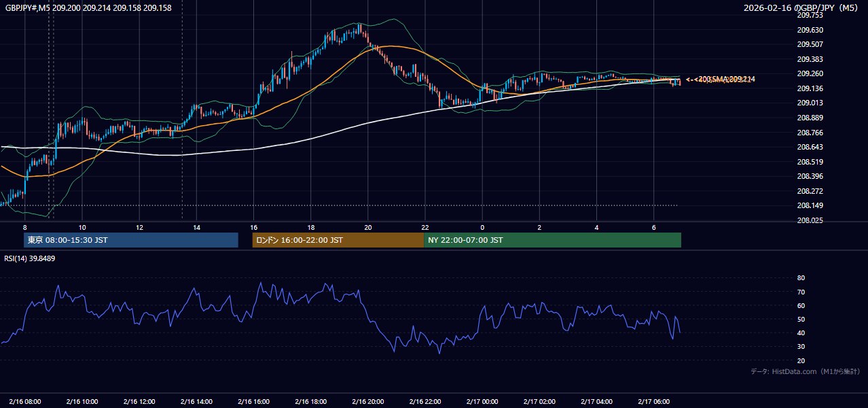This screenshot has width=868, height=408.
Task: Click hour tick '14' under the price chart
Action: click(196, 227)
